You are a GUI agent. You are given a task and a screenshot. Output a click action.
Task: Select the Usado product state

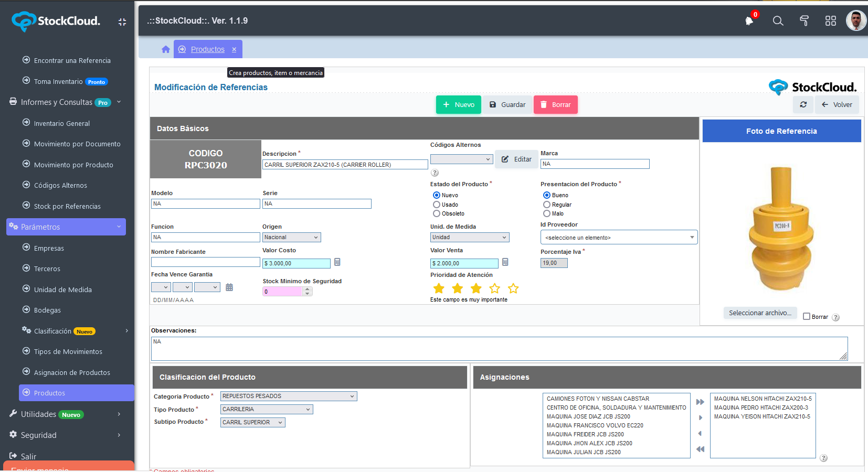point(437,205)
